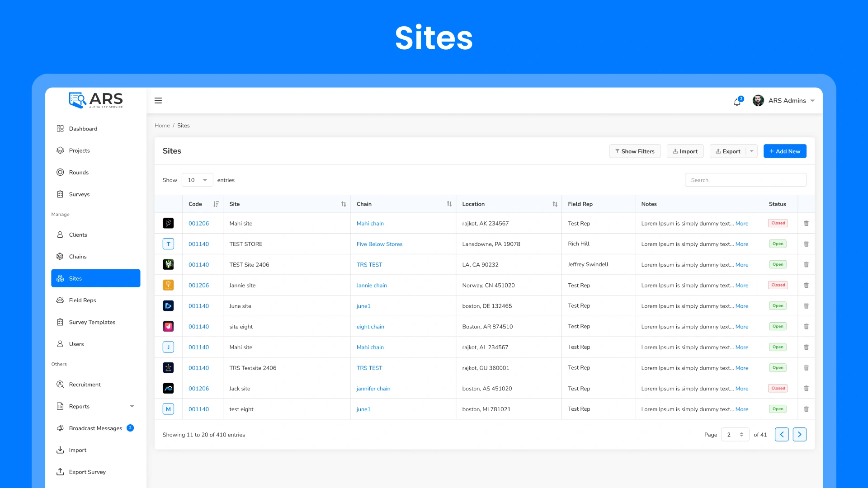Open Broadcast Messages in the sidebar

[96, 428]
